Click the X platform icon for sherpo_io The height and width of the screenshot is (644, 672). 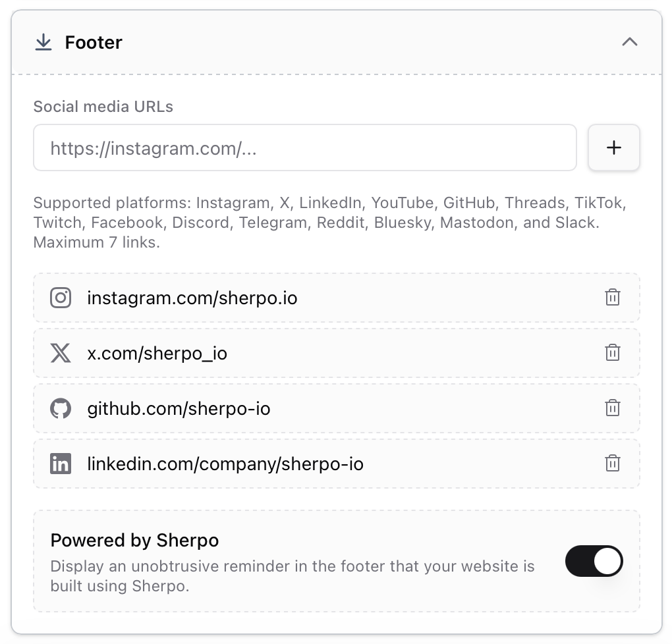point(61,353)
